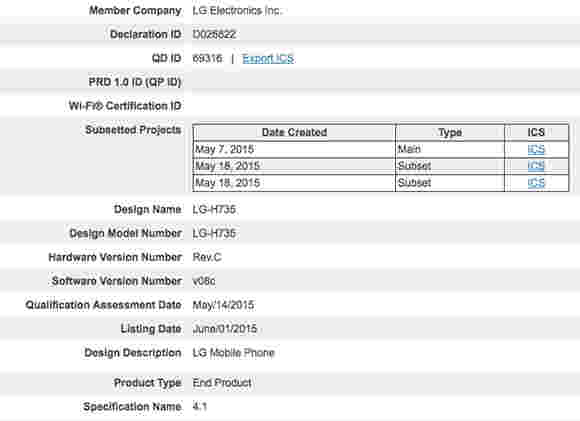The image size is (580, 421).
Task: Click LG Electronics Inc. company name
Action: tap(237, 11)
